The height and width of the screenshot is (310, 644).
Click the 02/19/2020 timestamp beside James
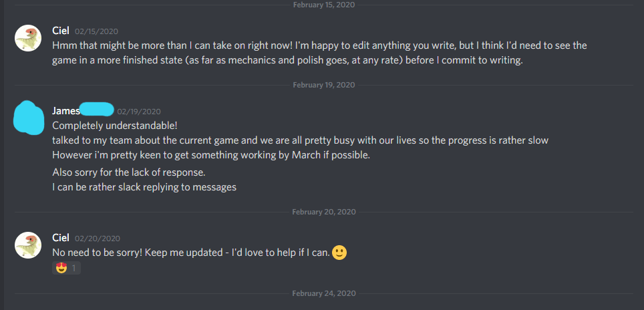(139, 112)
